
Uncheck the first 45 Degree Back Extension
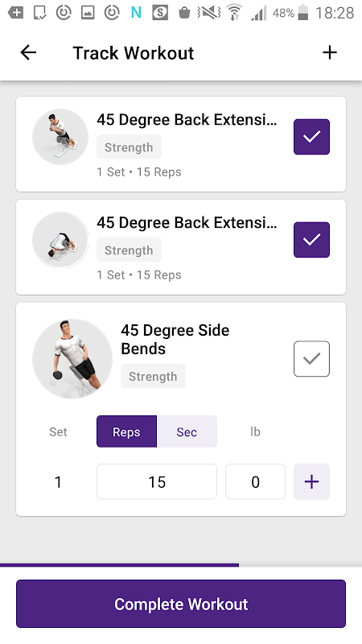pyautogui.click(x=311, y=137)
